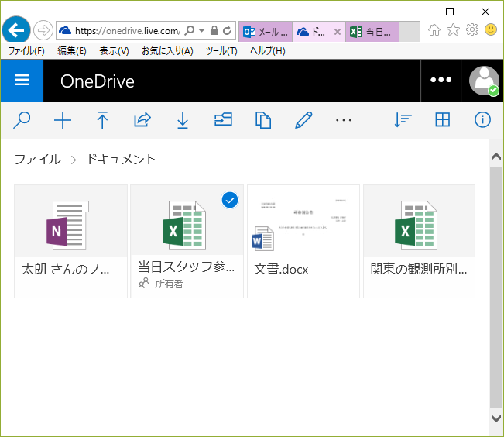Viewport: 504px width, 437px height.
Task: Open a new blank browser tab
Action: pyautogui.click(x=410, y=32)
